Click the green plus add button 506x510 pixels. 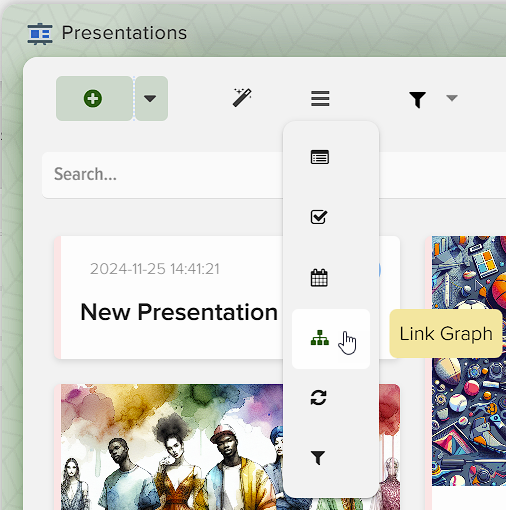94,98
